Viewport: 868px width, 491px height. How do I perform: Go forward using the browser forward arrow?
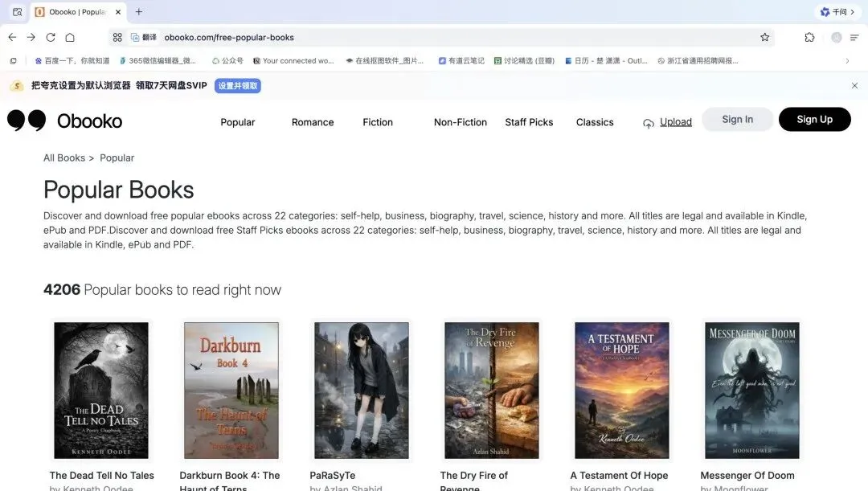tap(31, 37)
